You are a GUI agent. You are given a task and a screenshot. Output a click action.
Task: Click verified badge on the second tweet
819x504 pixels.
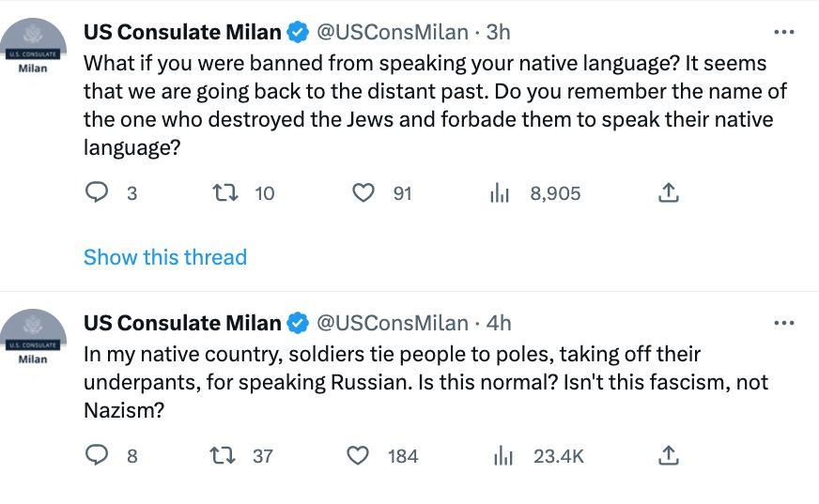click(x=298, y=323)
